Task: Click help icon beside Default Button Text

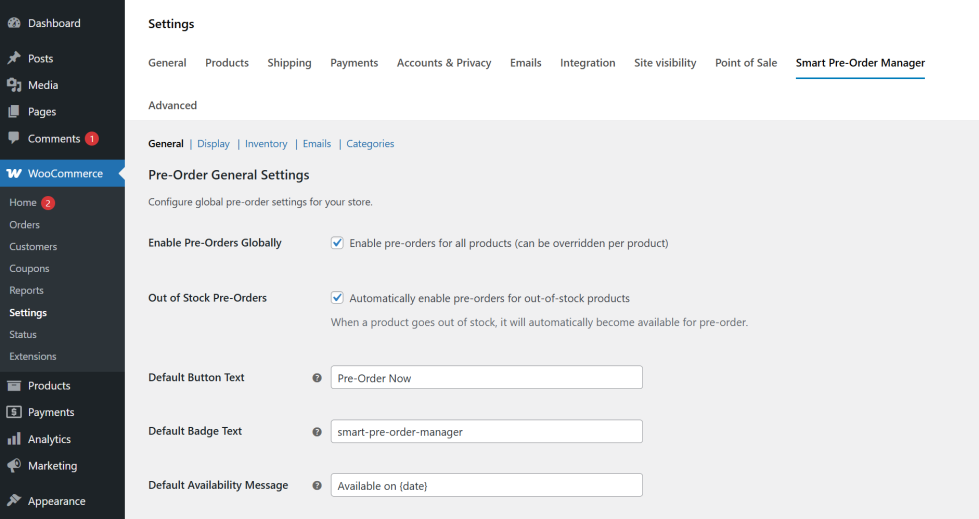Action: [x=317, y=378]
